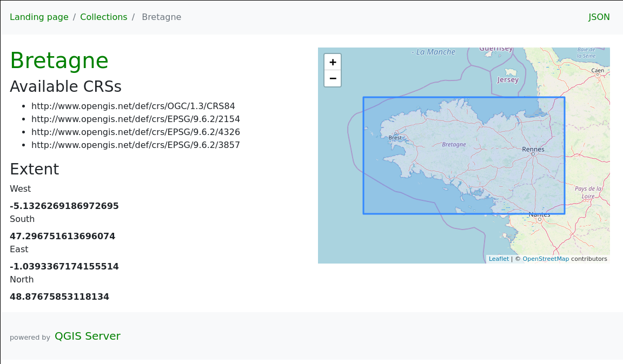Click the South extent label
Image resolution: width=623 pixels, height=364 pixels.
click(x=22, y=219)
